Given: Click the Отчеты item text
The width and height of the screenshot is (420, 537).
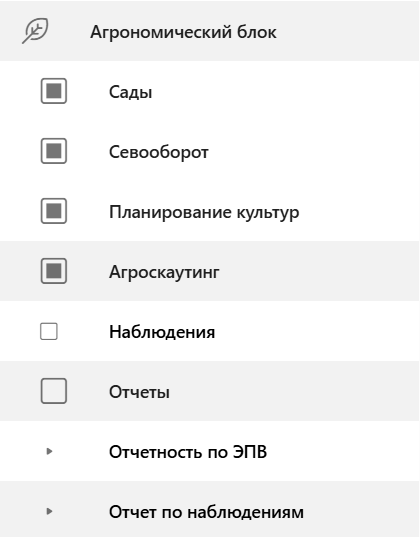Looking at the screenshot, I should 139,392.
